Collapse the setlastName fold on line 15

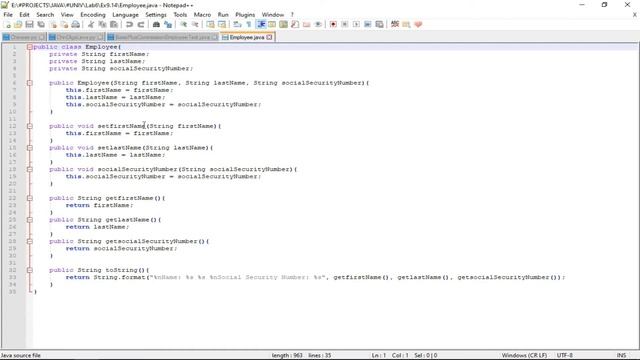click(29, 148)
